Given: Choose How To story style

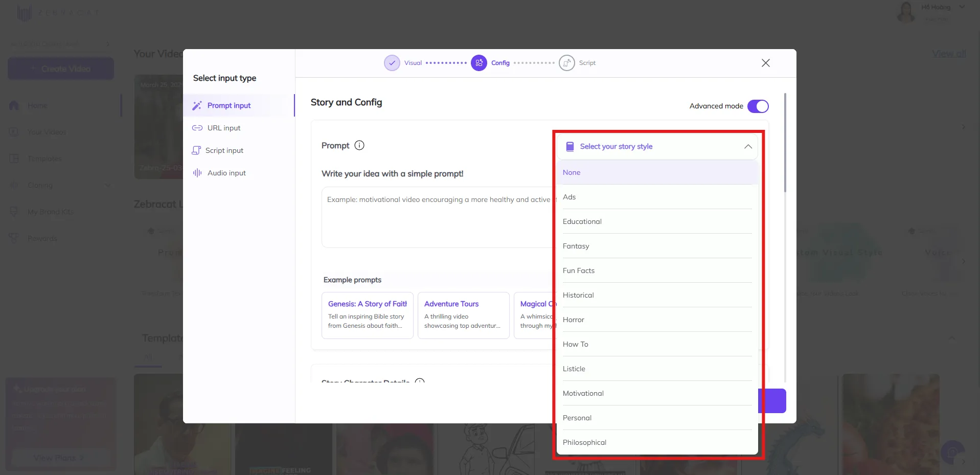Looking at the screenshot, I should 657,344.
